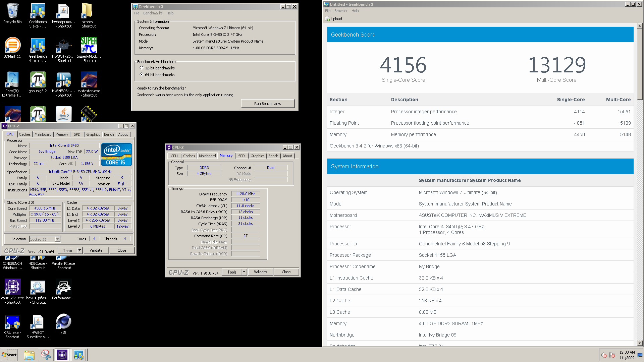Click the Tools button in CPU-Z Memory window
This screenshot has height=362, width=644.
pos(232,272)
